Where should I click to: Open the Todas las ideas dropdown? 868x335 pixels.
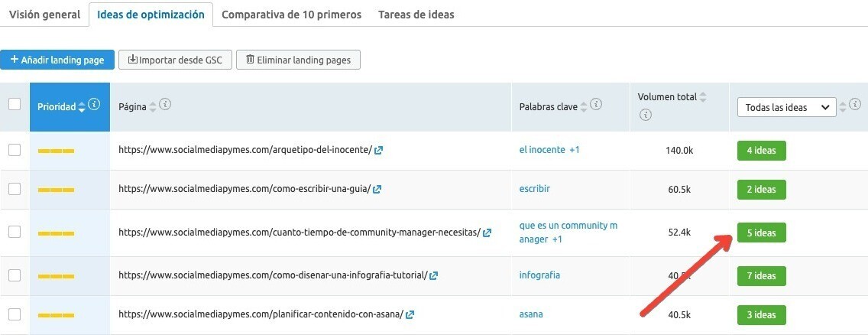click(786, 108)
